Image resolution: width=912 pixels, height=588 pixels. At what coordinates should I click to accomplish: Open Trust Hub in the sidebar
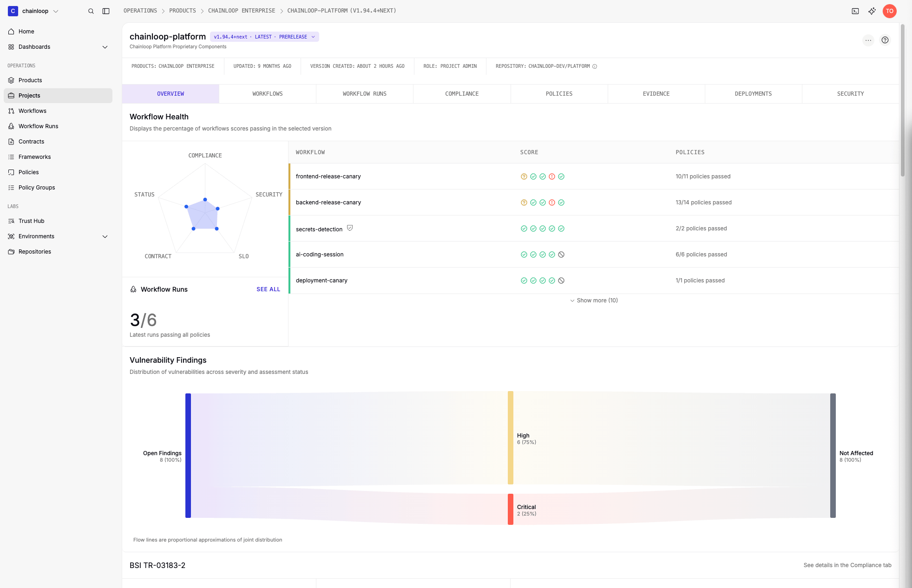point(58,221)
